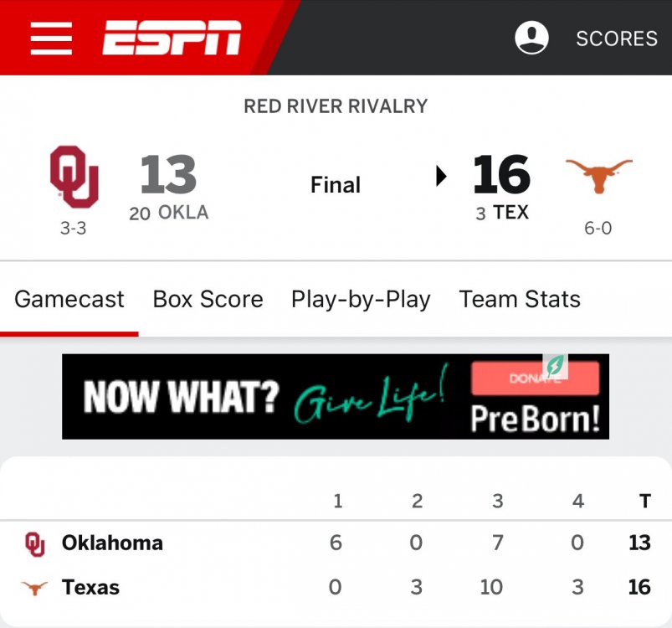Screen dimensions: 672x628
Task: Open the Texas team link in linescore
Action: 90,588
